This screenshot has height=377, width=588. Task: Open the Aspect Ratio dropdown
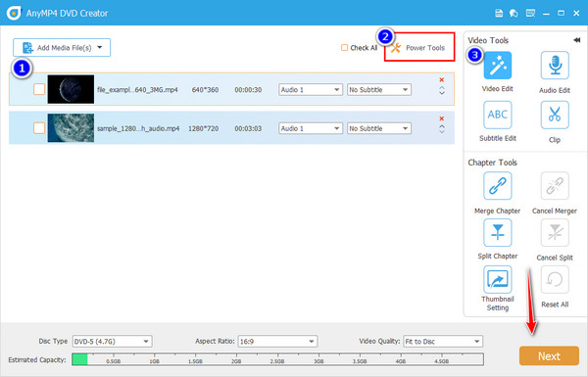click(277, 342)
